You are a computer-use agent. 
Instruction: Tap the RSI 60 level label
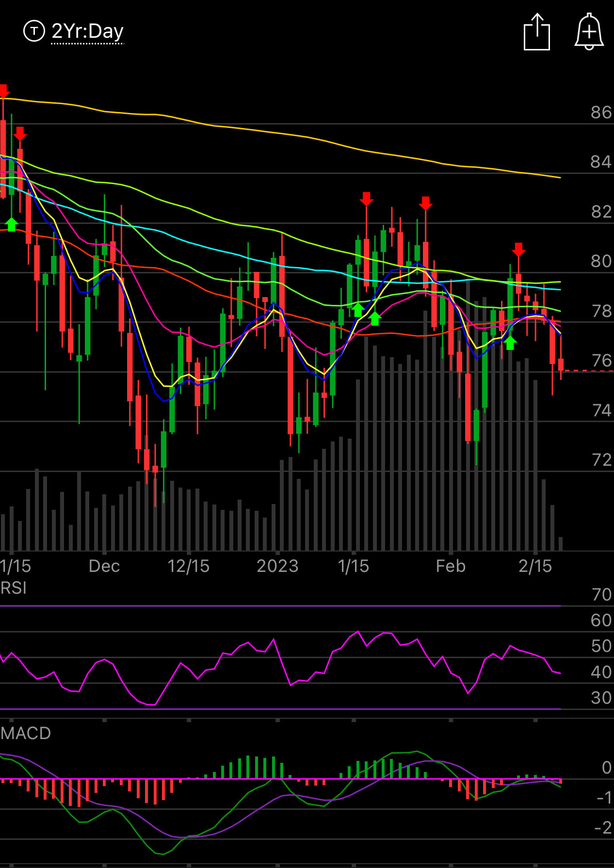601,620
